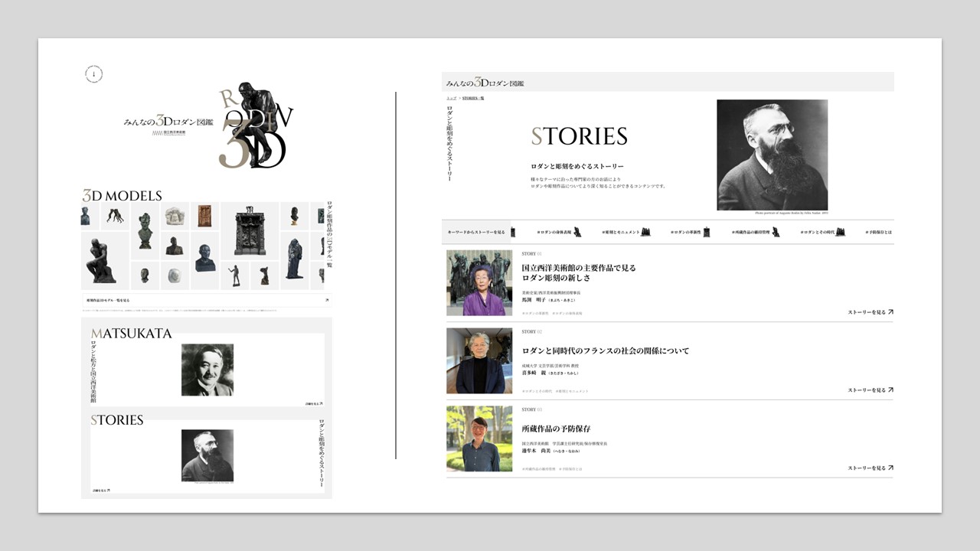980x551 pixels.
Task: Select #ロダンの革新性 keyword filter
Action: tap(685, 231)
